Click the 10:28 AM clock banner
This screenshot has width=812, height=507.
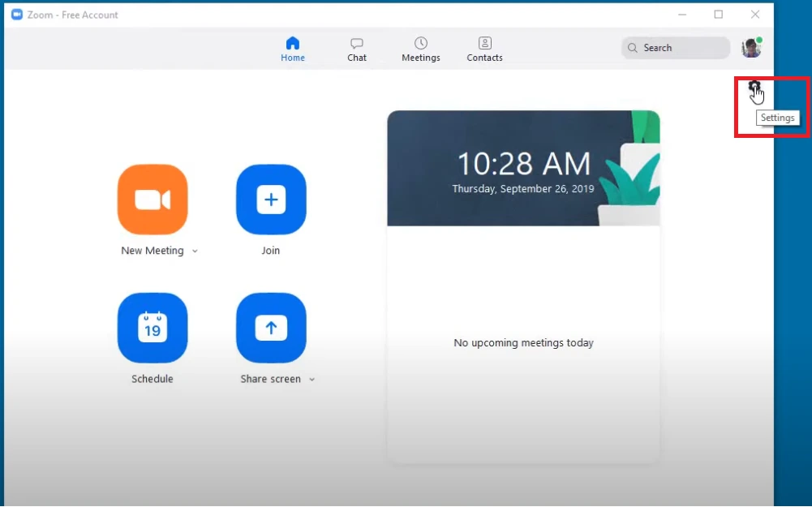523,169
